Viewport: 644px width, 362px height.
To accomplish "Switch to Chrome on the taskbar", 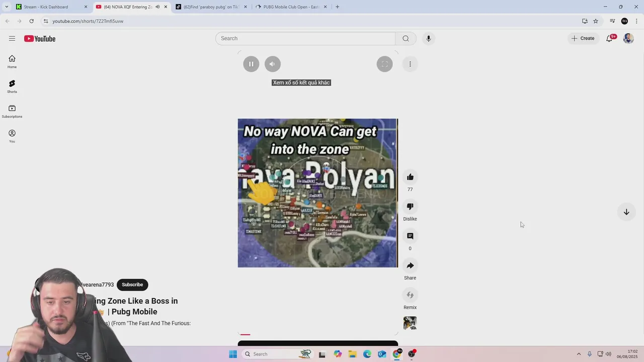I will click(x=396, y=354).
